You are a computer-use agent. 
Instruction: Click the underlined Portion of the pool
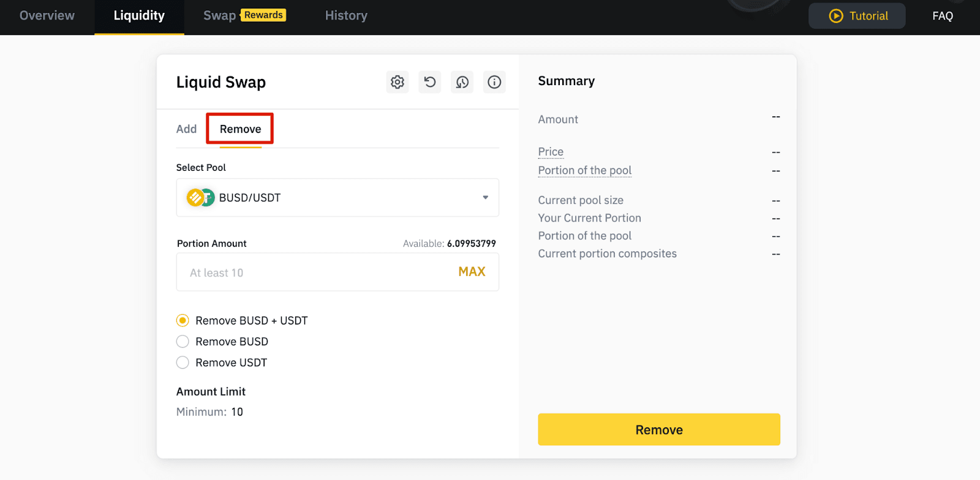585,171
